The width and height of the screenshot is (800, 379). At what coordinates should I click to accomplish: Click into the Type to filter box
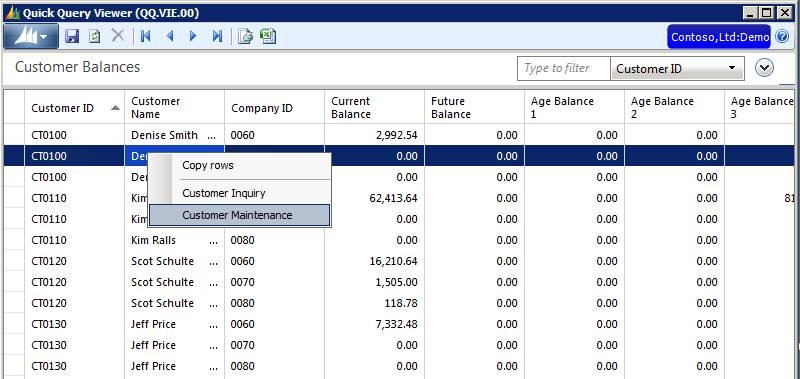(563, 68)
